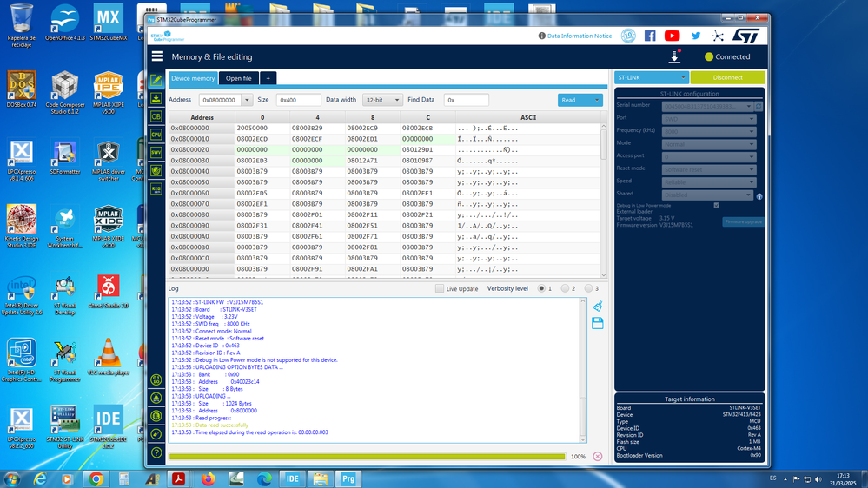This screenshot has width=868, height=488.
Task: Open ST YouTube channel icon
Action: [x=672, y=36]
